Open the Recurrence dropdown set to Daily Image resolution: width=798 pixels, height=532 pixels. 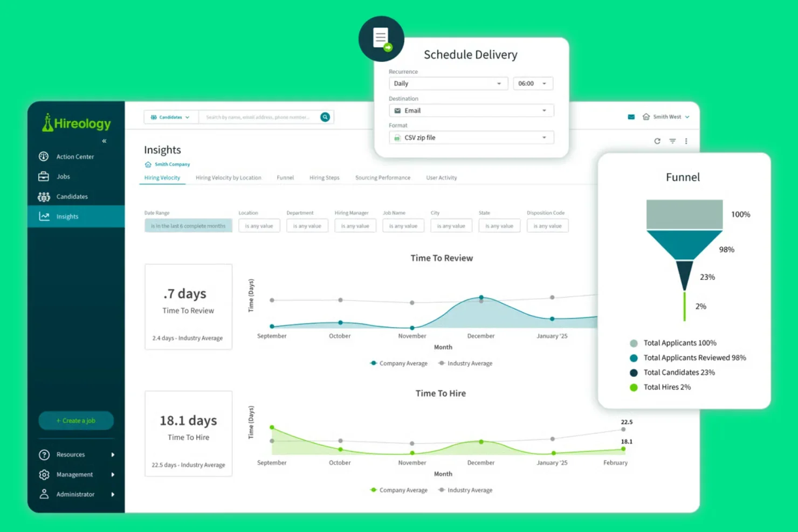[x=448, y=83]
